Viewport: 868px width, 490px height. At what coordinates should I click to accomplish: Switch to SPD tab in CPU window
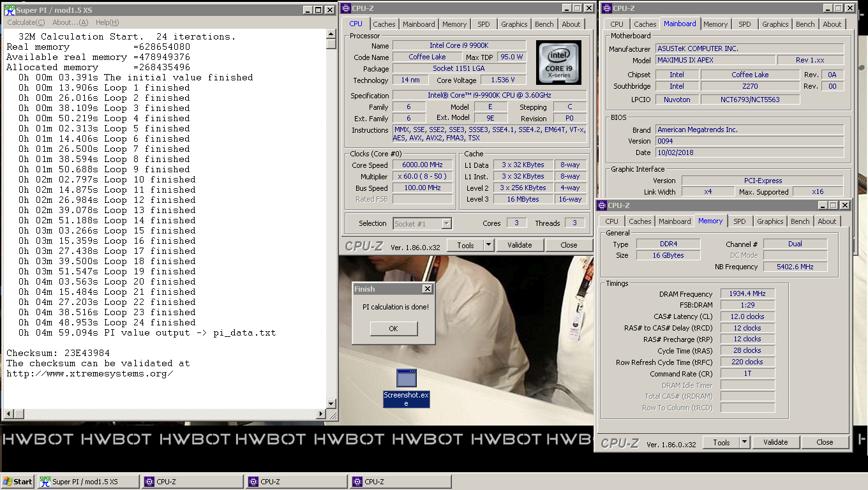(484, 24)
